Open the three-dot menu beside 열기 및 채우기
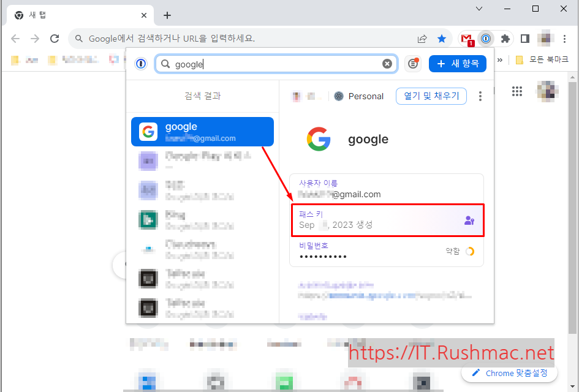 480,96
